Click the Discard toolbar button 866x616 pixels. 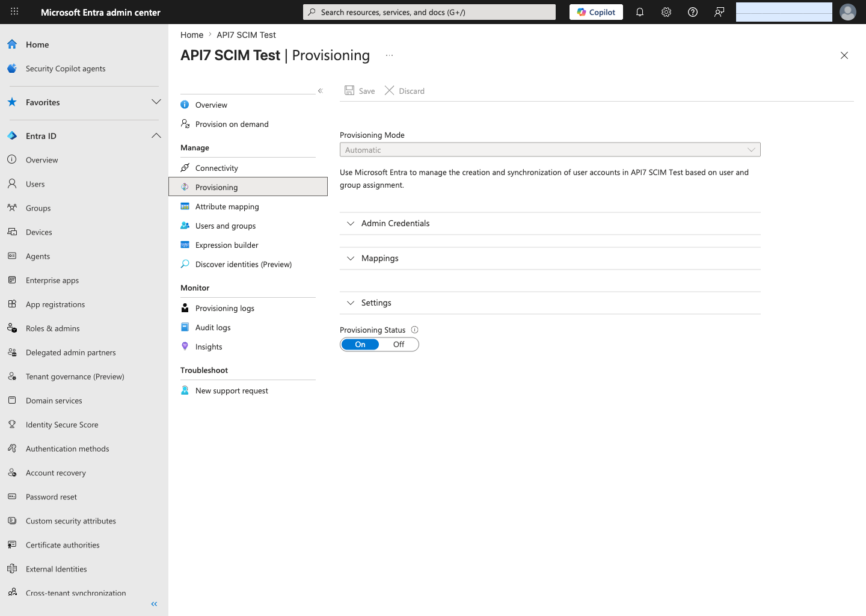click(405, 91)
